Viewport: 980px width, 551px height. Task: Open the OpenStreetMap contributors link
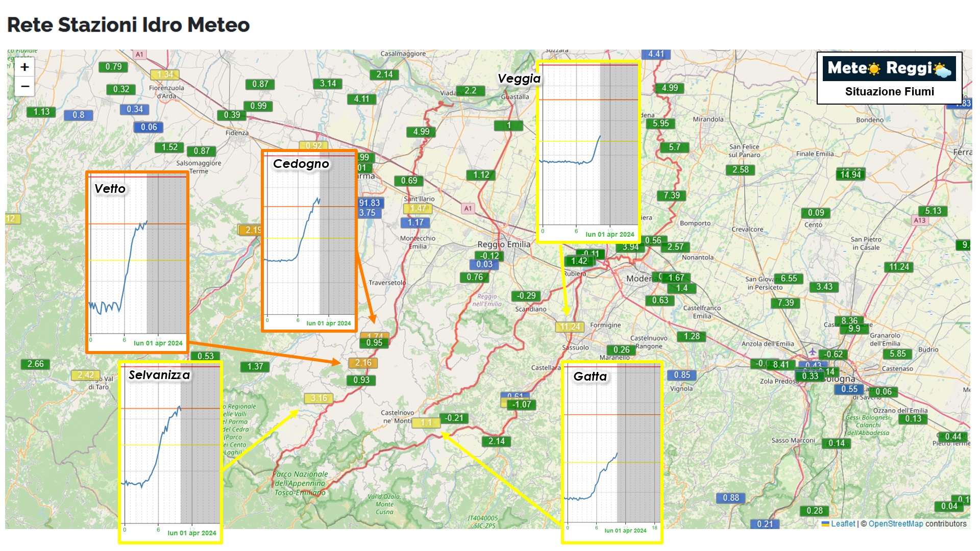[896, 523]
